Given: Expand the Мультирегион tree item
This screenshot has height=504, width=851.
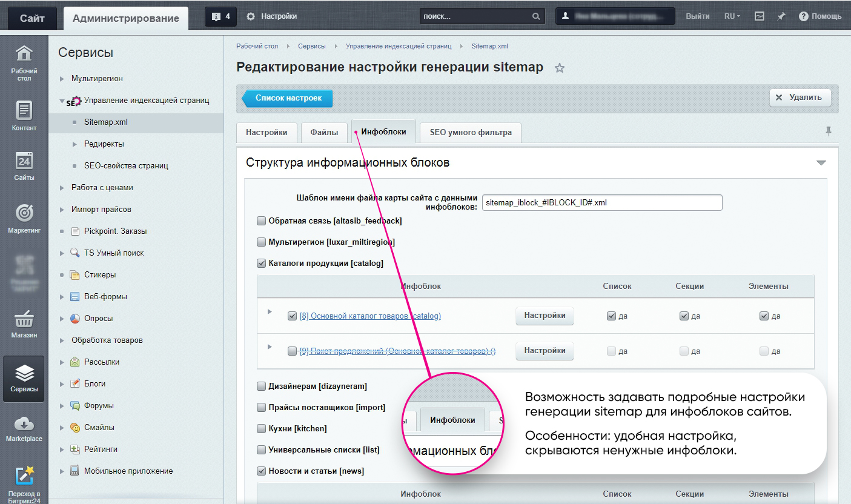Looking at the screenshot, I should point(62,79).
